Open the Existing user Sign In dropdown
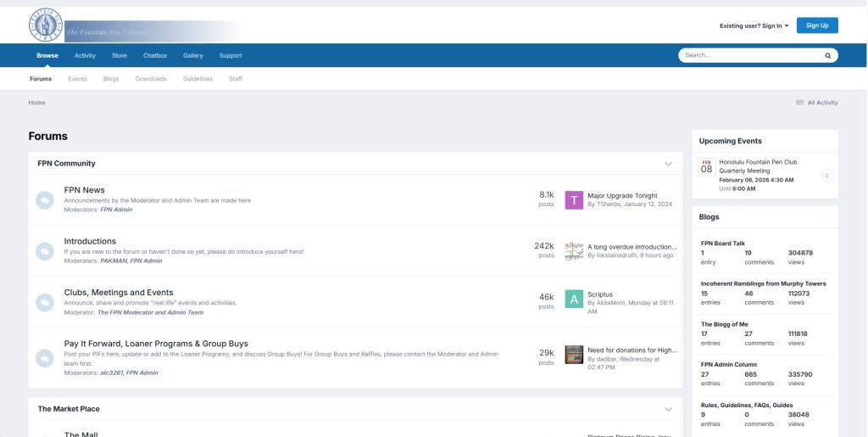 [x=753, y=25]
